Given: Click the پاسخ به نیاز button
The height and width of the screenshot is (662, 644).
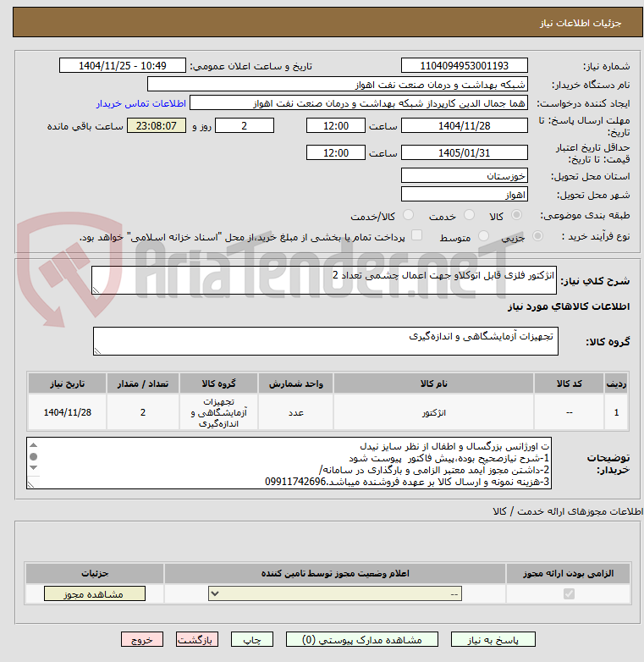Looking at the screenshot, I should (x=493, y=640).
